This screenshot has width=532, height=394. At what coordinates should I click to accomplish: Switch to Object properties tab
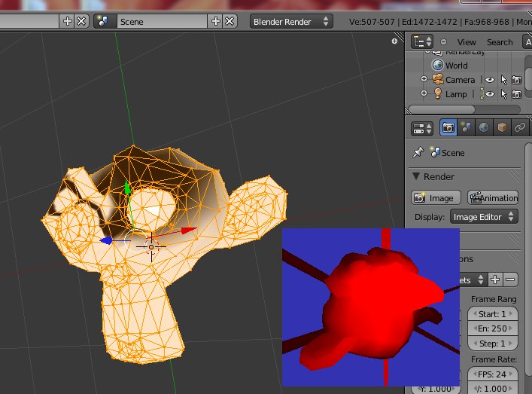[502, 128]
